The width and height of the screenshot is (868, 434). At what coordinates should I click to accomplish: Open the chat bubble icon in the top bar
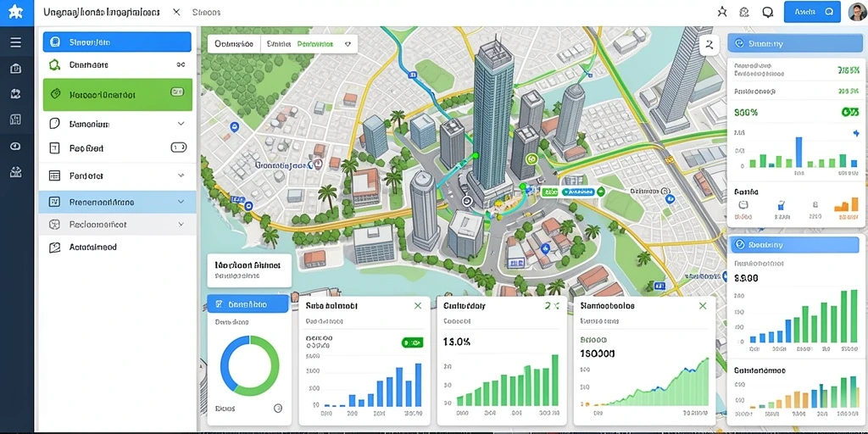(768, 12)
